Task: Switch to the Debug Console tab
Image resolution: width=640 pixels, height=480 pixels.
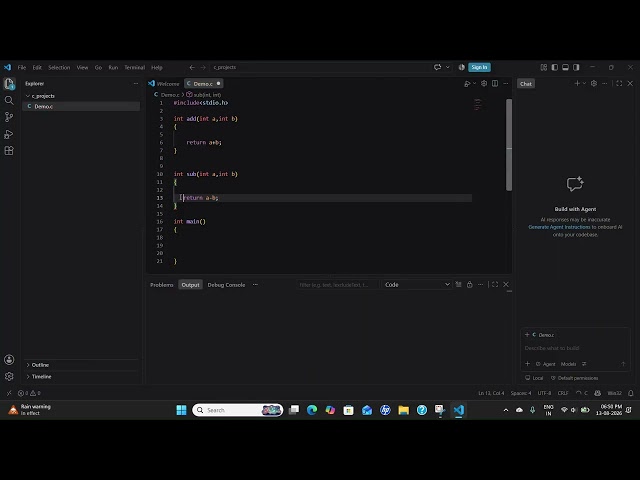Action: point(226,285)
